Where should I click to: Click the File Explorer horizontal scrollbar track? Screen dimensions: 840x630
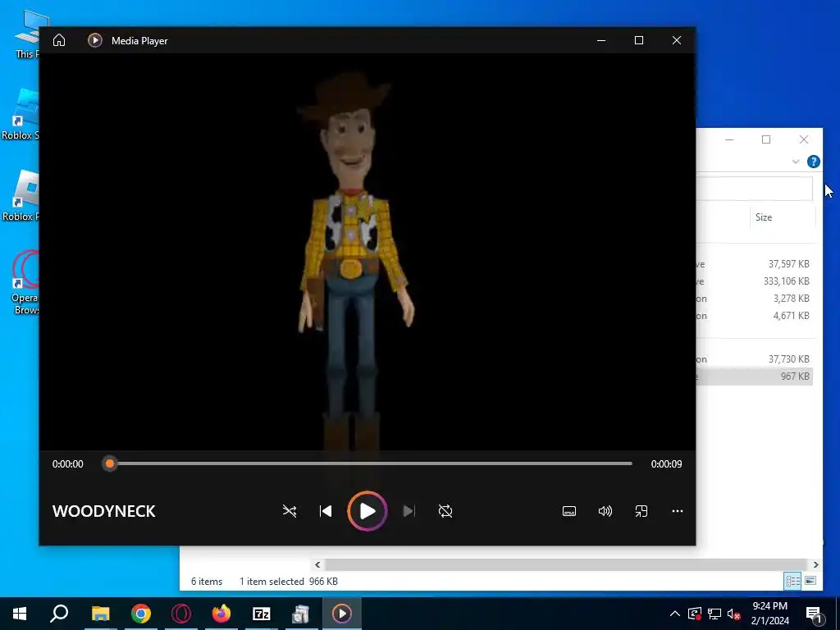[566, 564]
